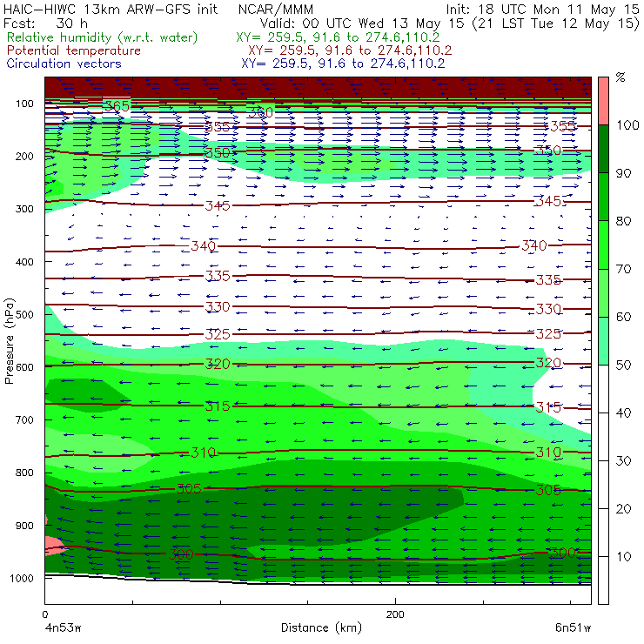Click the 'Distance (km)' axis title
This screenshot has height=644, width=644.
coord(322,628)
